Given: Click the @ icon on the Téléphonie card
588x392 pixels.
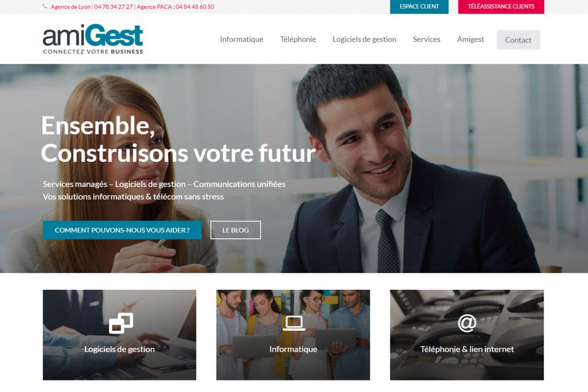Looking at the screenshot, I should [467, 323].
